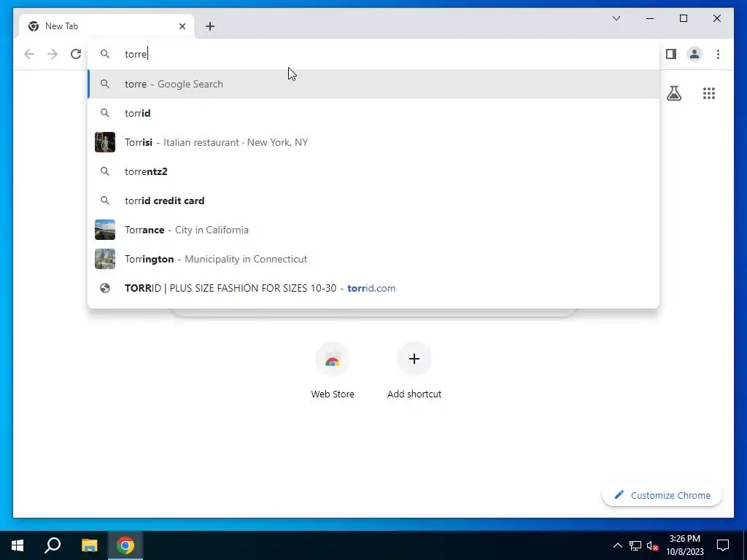Open the Search Labs flask icon
This screenshot has height=560, width=747.
click(673, 93)
